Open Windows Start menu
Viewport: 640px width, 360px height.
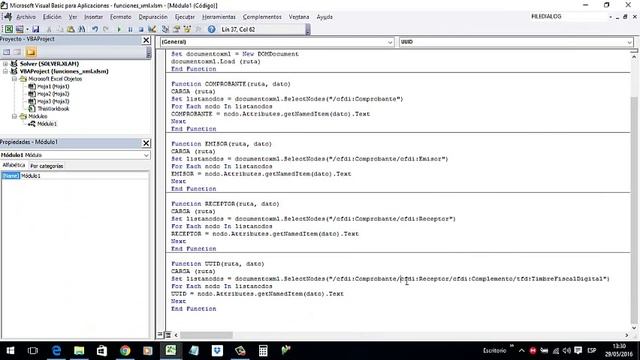tap(10, 351)
